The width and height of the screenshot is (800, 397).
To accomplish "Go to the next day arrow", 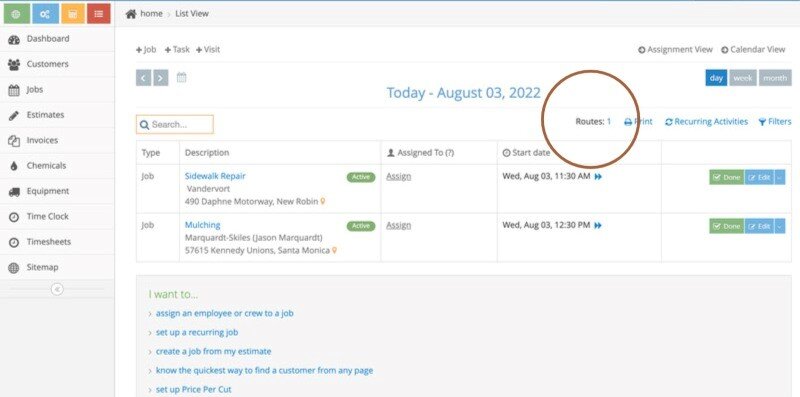I will pos(161,78).
